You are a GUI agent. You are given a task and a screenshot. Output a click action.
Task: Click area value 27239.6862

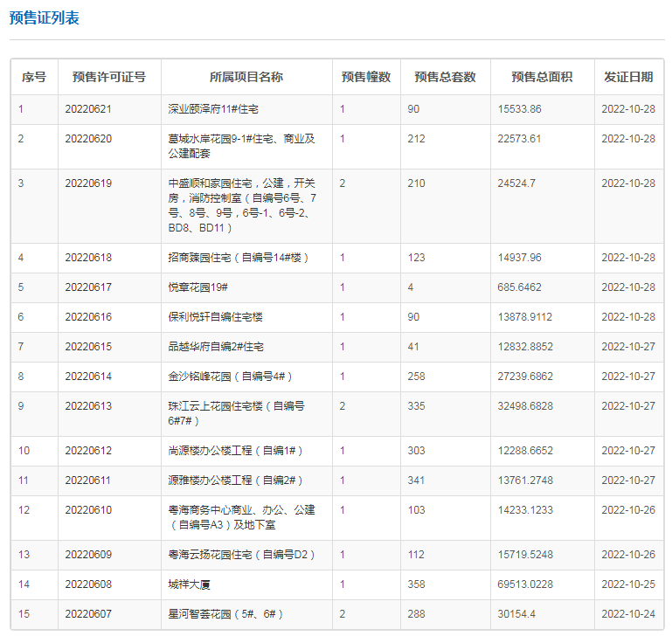[x=525, y=377]
